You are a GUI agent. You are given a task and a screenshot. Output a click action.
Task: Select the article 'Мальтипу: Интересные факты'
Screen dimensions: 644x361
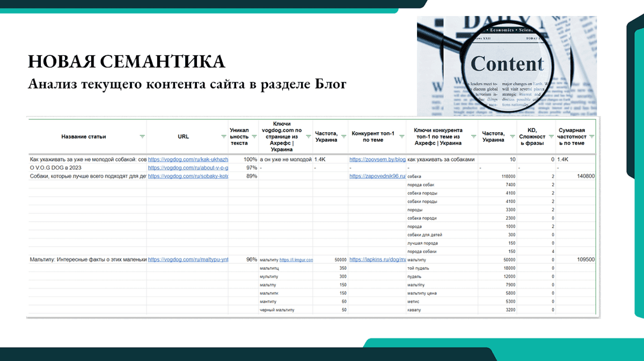tap(88, 259)
